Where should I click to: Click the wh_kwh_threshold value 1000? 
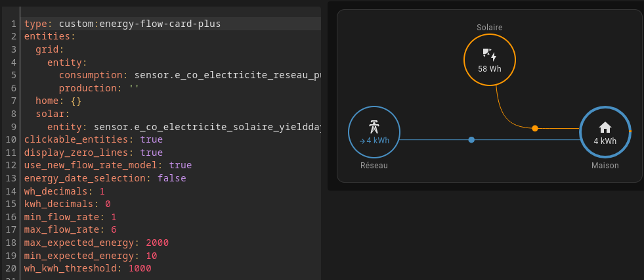pyautogui.click(x=140, y=268)
